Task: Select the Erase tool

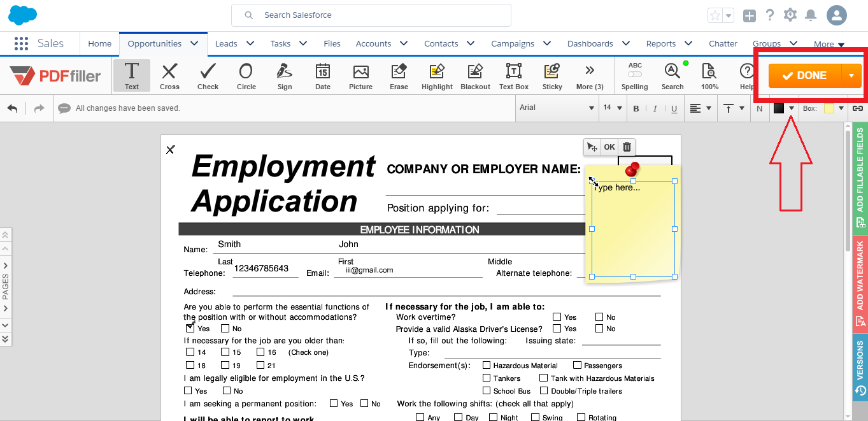Action: pos(399,75)
